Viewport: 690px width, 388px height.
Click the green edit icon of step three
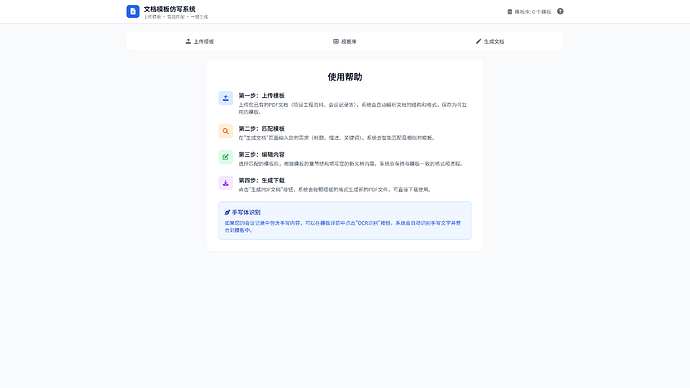tap(226, 157)
